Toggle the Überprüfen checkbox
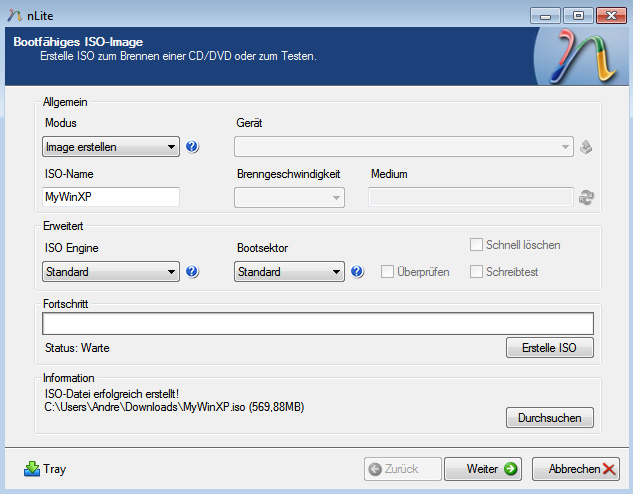This screenshot has width=633, height=494. pos(387,271)
